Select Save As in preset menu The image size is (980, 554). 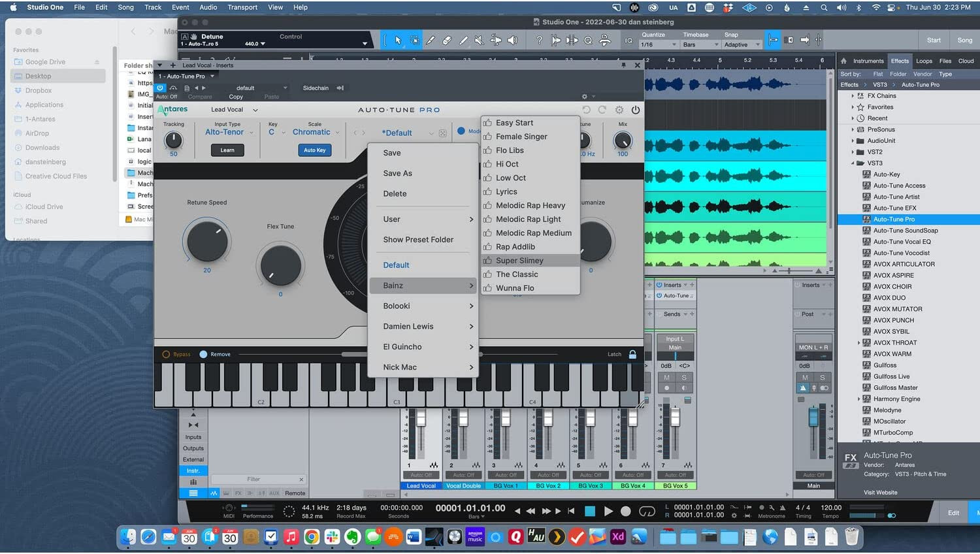point(397,173)
